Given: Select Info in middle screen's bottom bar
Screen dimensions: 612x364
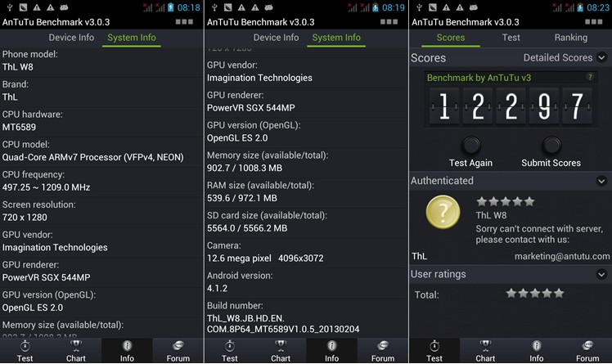Looking at the screenshot, I should coord(331,351).
